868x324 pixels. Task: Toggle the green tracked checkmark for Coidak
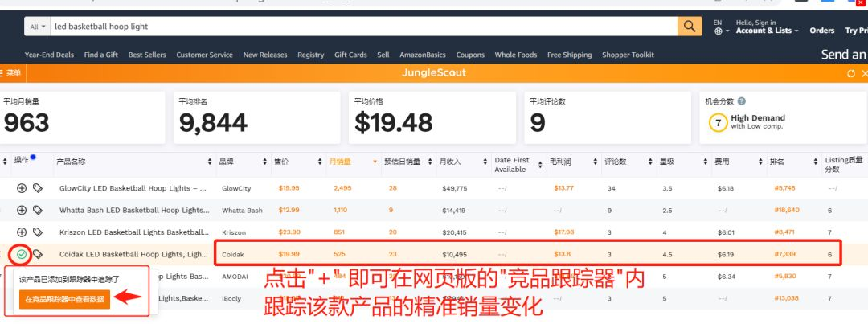click(22, 254)
